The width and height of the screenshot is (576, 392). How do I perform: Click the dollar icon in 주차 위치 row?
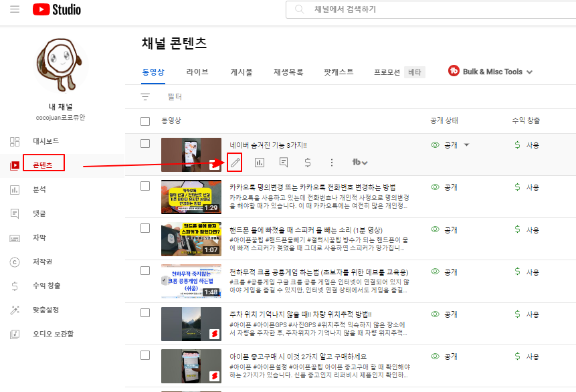[517, 314]
